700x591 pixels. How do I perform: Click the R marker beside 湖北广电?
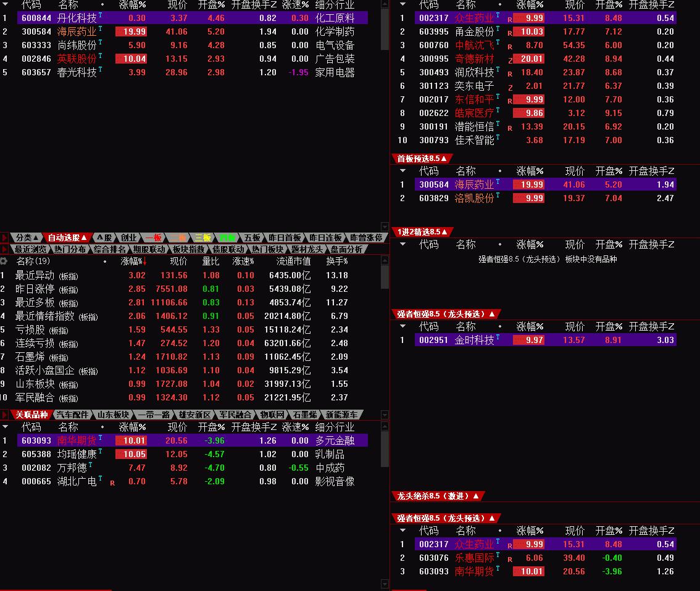click(x=112, y=482)
